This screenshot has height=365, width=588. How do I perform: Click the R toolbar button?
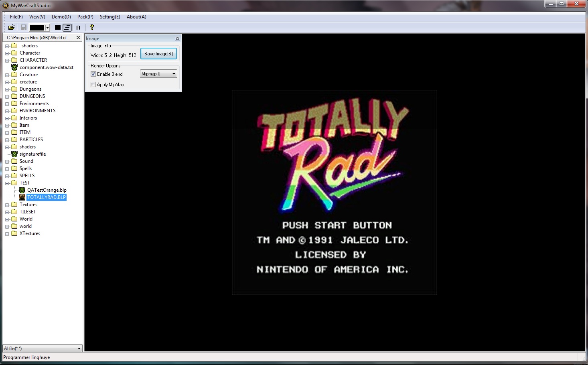point(78,28)
